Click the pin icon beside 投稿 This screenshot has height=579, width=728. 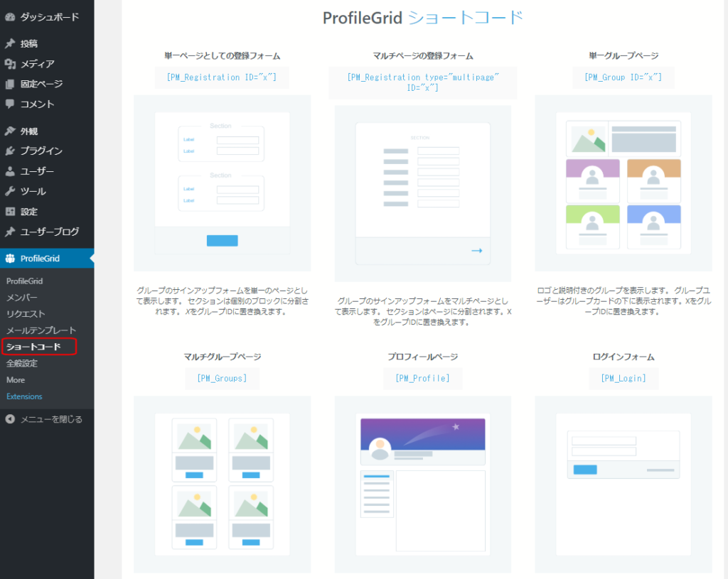coord(10,43)
